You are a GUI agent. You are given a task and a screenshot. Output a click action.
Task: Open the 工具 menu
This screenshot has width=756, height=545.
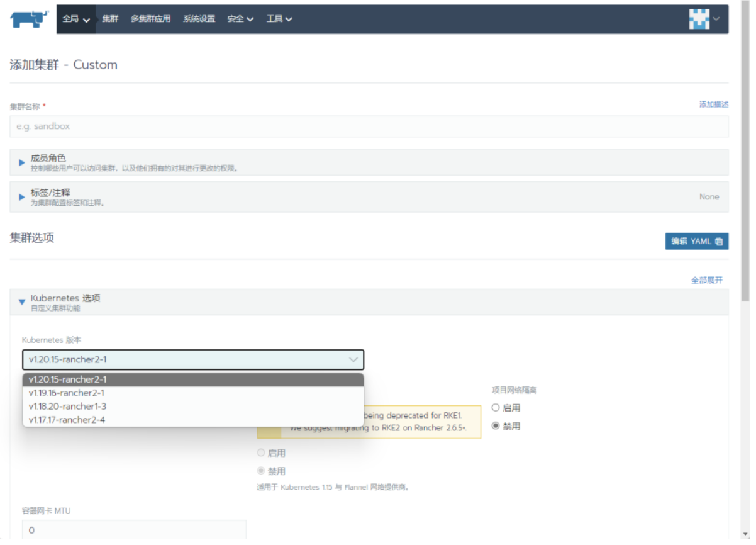tap(279, 19)
